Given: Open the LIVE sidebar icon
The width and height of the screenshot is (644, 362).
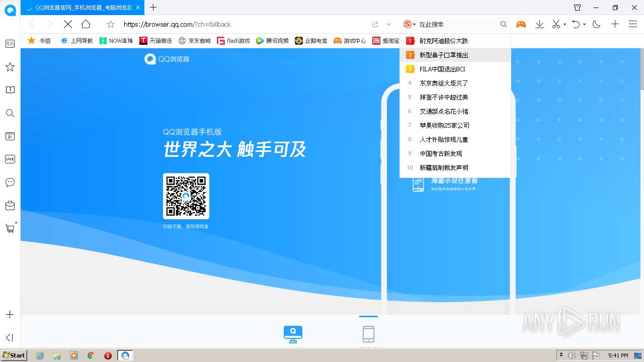Looking at the screenshot, I should [10, 159].
